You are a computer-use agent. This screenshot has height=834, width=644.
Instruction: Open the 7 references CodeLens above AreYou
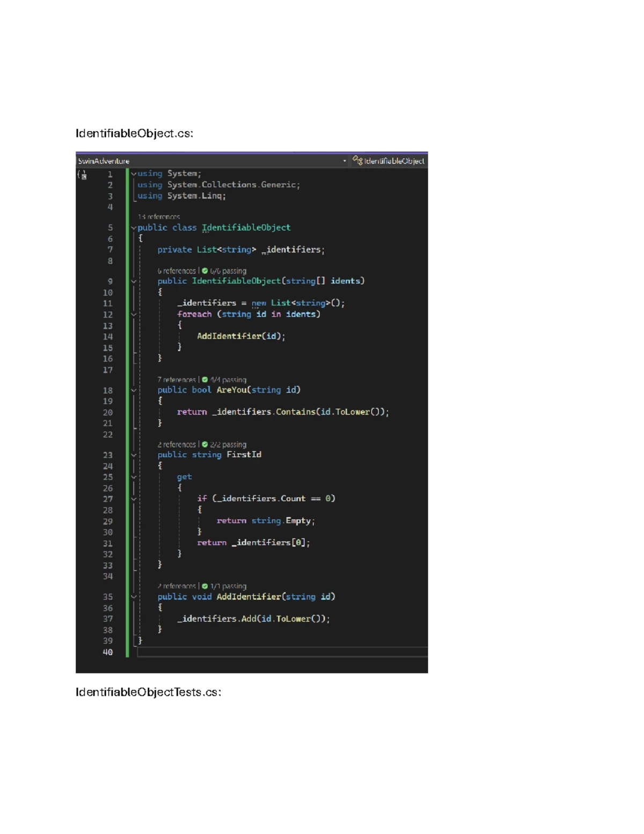[177, 380]
